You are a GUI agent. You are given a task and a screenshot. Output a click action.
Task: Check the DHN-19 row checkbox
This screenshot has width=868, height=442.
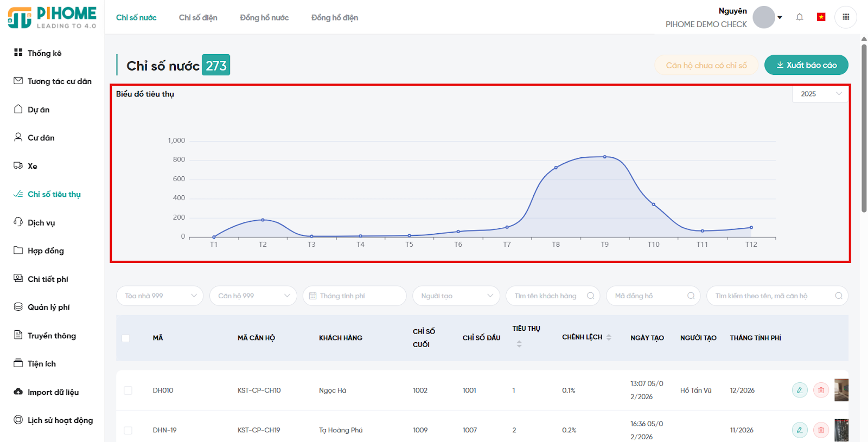coord(128,430)
